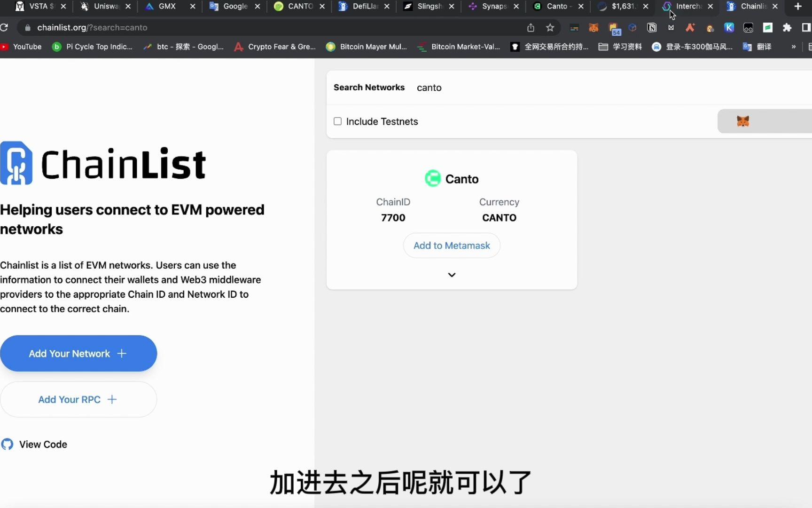This screenshot has height=508, width=812.
Task: Switch to the $1,631 price tab
Action: (623, 6)
